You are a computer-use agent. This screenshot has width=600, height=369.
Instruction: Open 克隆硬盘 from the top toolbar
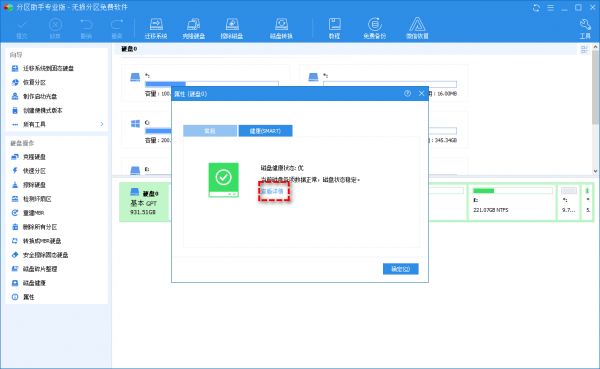(194, 29)
